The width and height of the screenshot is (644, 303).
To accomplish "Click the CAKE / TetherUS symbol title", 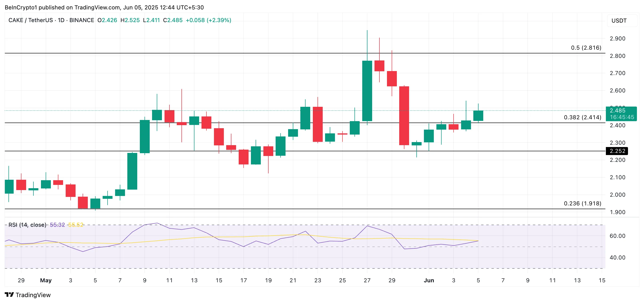I will point(31,20).
